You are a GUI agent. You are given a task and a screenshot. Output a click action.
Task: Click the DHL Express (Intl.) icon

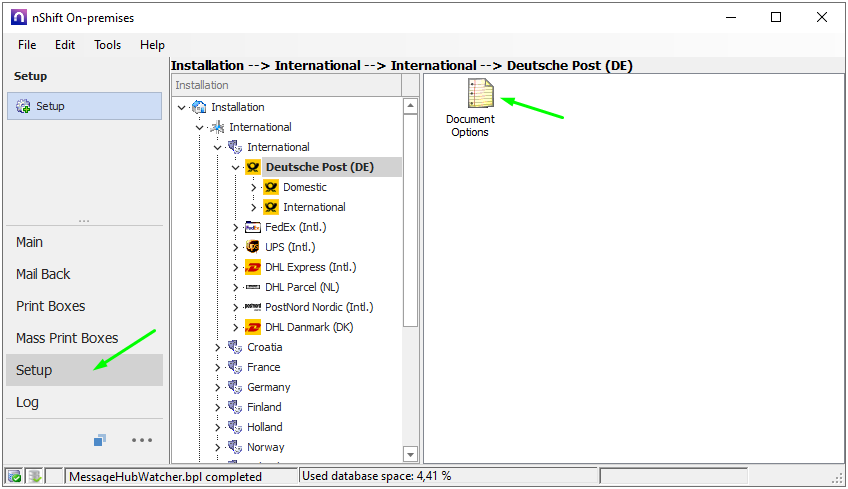[253, 267]
